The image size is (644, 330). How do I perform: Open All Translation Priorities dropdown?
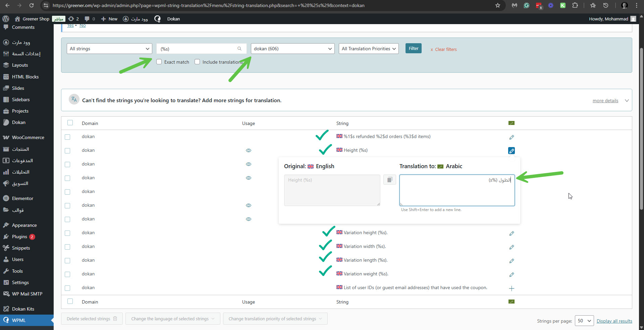[369, 49]
